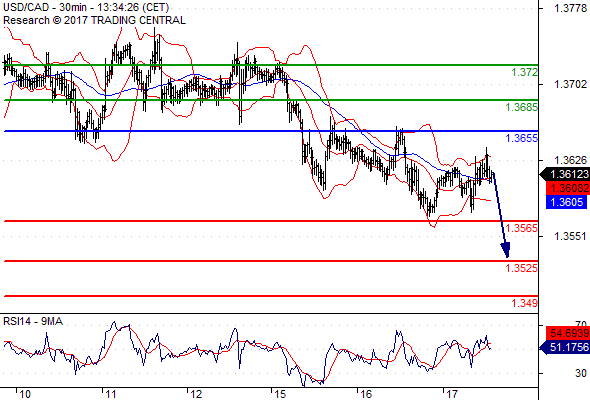This screenshot has height=400, width=590.
Task: Click the red 1.3565 support label
Action: point(522,228)
